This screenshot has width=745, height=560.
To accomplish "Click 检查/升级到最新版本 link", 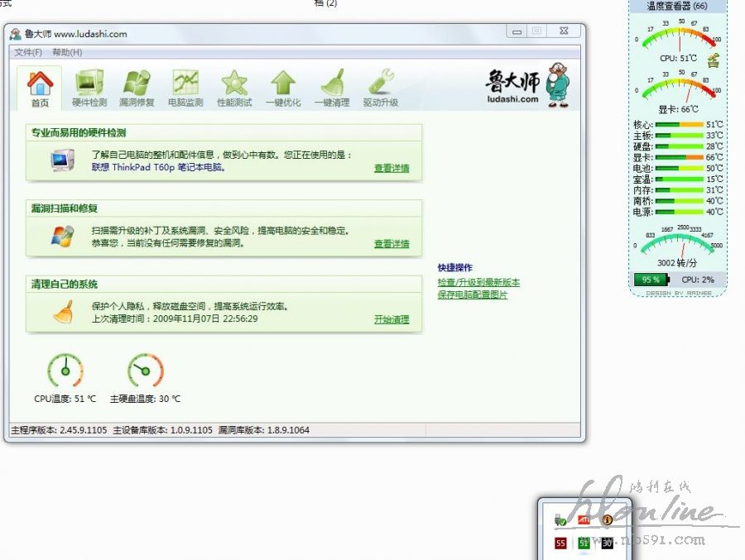I will click(478, 282).
